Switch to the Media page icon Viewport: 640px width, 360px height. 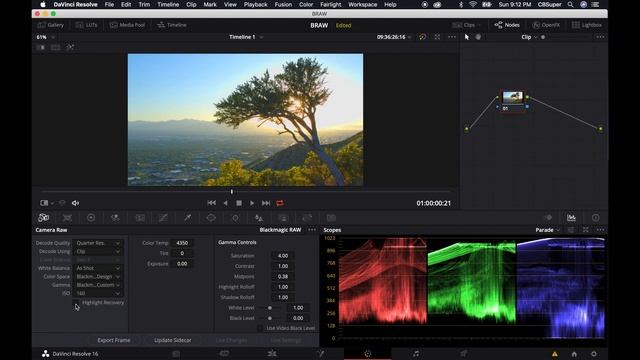176,353
